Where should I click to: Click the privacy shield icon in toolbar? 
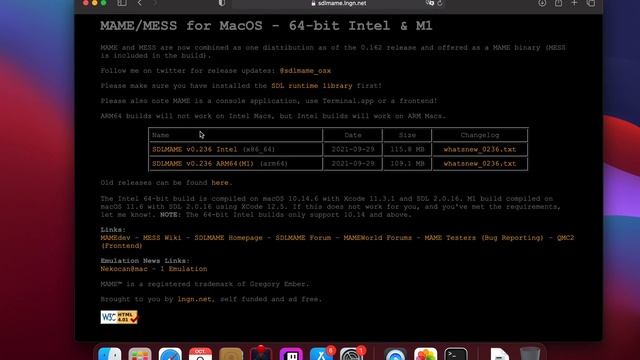(221, 3)
